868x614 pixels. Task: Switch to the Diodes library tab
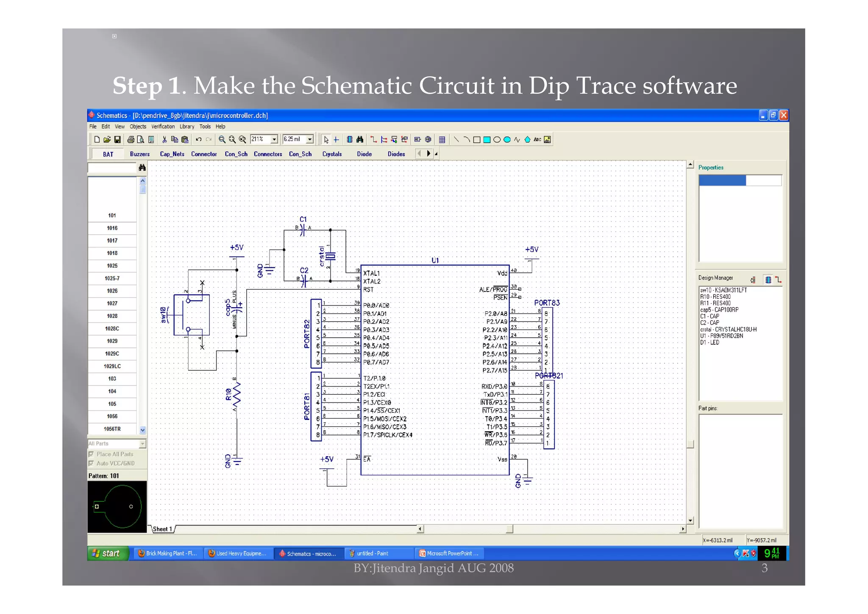pos(396,154)
